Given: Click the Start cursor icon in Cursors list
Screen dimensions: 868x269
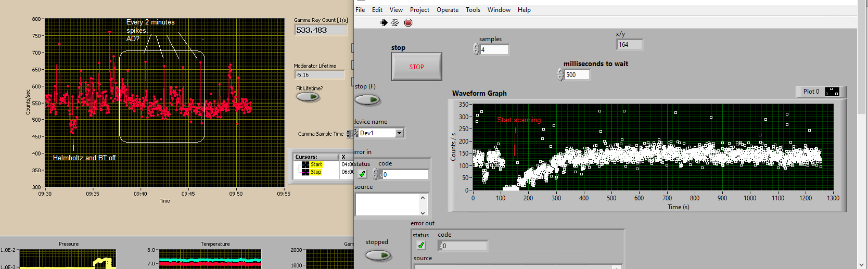Looking at the screenshot, I should coord(305,164).
